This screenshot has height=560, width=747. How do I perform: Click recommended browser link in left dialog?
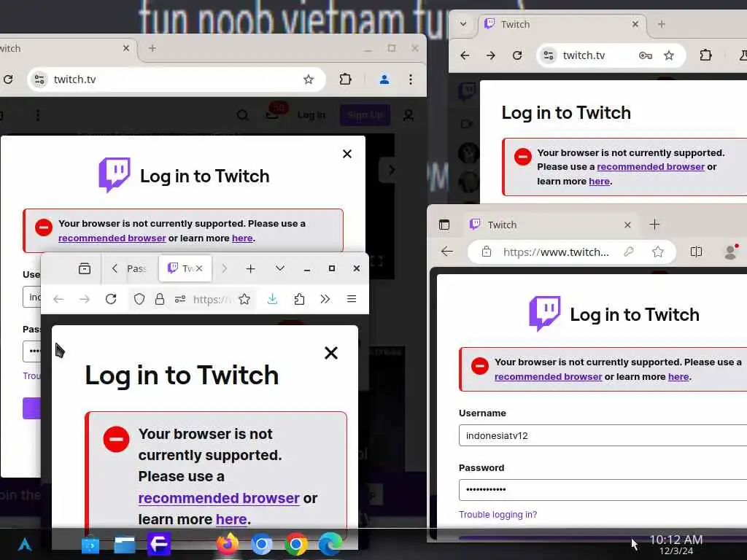112,238
